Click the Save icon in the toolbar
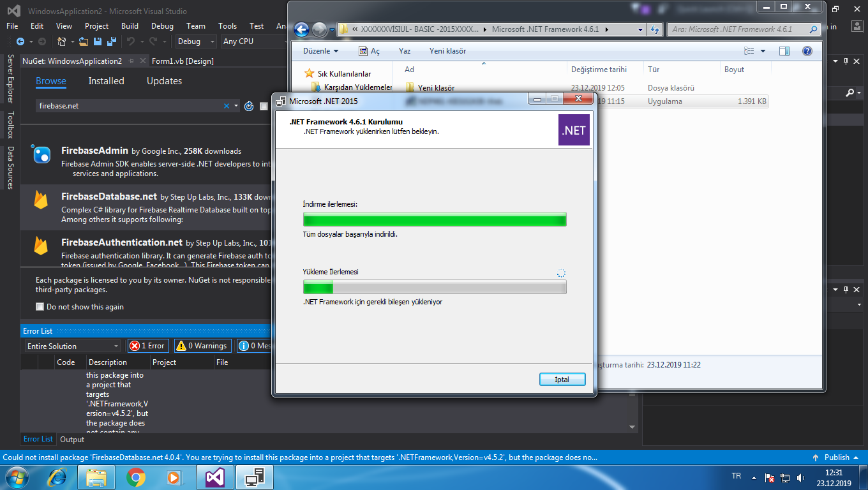 97,40
